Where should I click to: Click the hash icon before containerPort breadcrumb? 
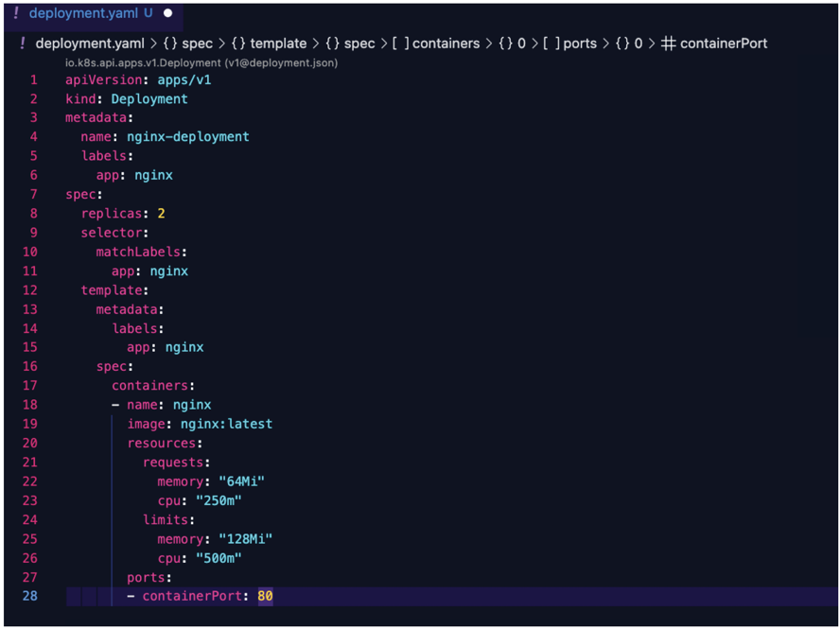point(668,44)
